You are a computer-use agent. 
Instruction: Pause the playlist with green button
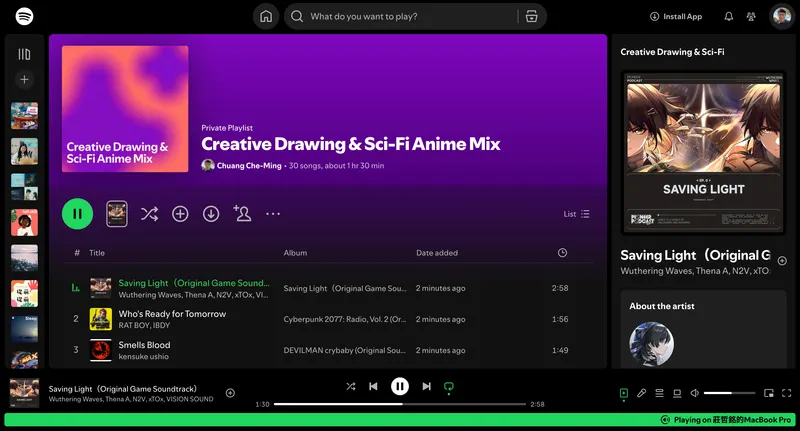[x=78, y=214]
